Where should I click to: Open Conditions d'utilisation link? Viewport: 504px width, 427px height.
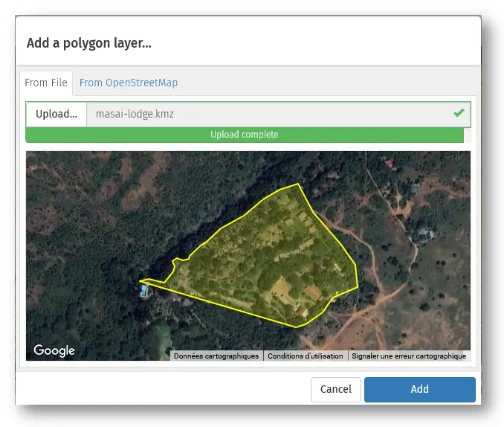tap(306, 356)
